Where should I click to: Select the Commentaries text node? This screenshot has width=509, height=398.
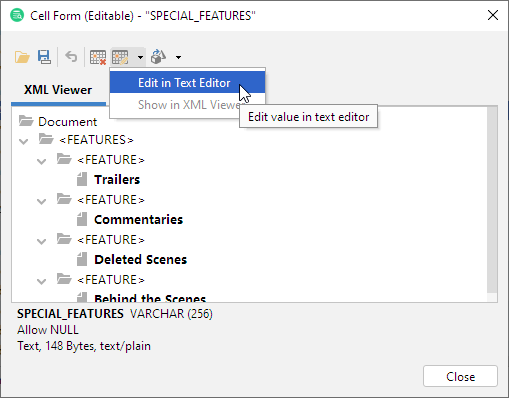pos(138,219)
